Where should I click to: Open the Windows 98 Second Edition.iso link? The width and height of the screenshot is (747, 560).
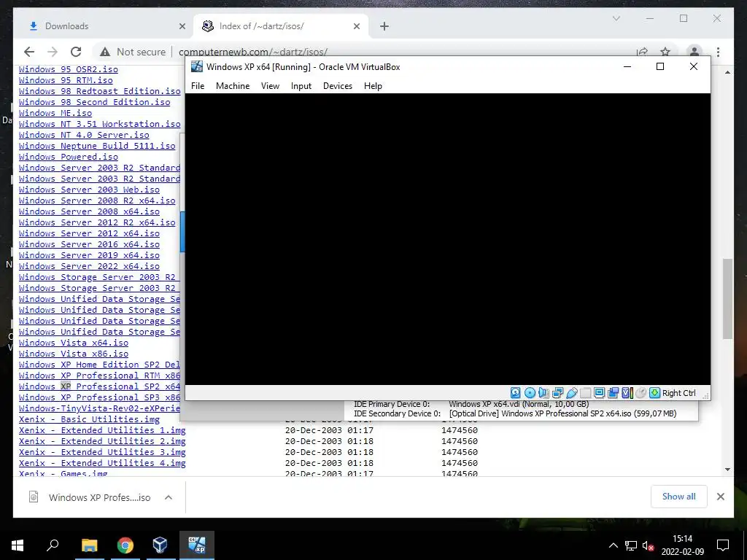94,102
